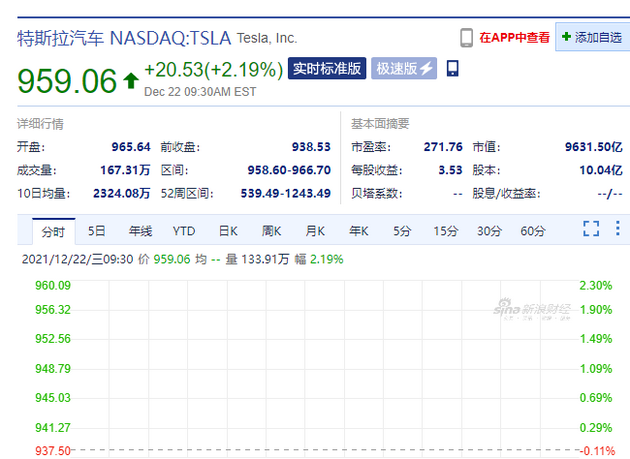Switch to the 5分 interval tab
630x459 pixels.
click(x=402, y=231)
